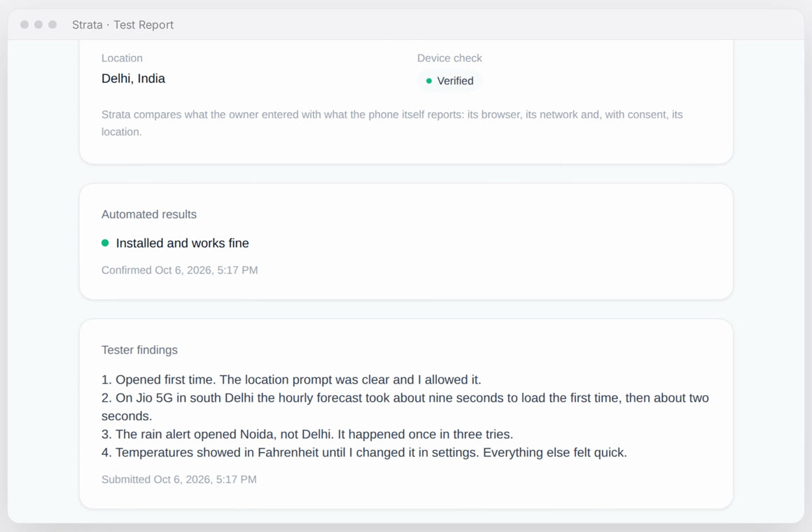This screenshot has height=532, width=812.
Task: Select finding 3 about rain alert Noida
Action: [307, 434]
